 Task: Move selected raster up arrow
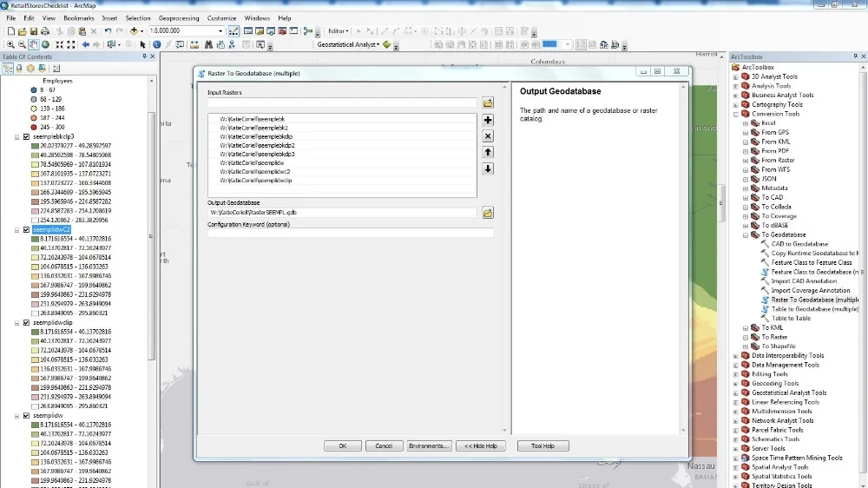(488, 152)
